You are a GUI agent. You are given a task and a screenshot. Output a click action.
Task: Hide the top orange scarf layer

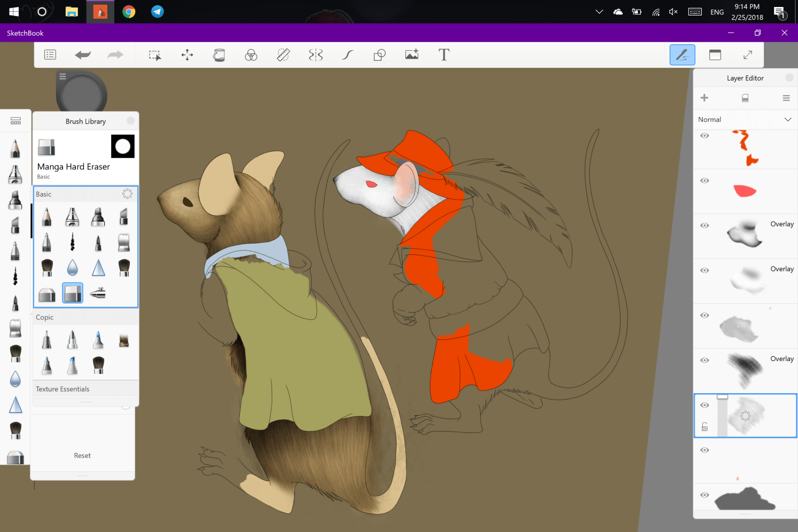click(x=705, y=136)
